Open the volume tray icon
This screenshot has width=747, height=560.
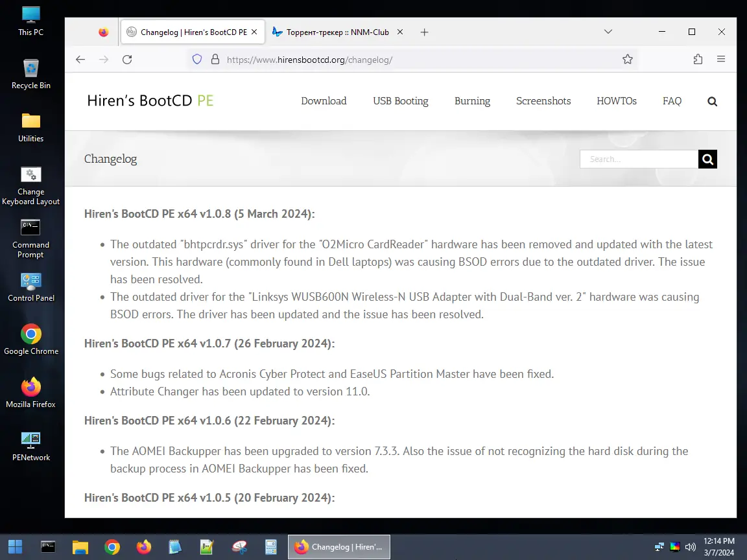691,546
